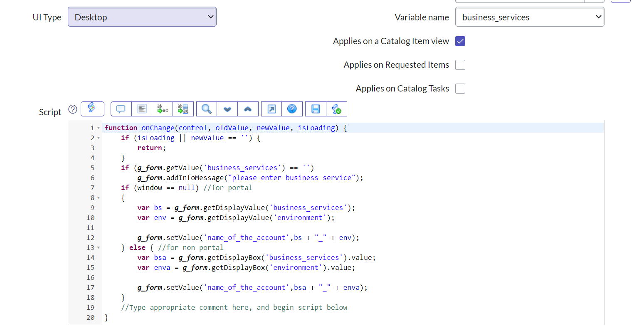This screenshot has width=644, height=331.
Task: Click the Replace All icon
Action: [183, 109]
